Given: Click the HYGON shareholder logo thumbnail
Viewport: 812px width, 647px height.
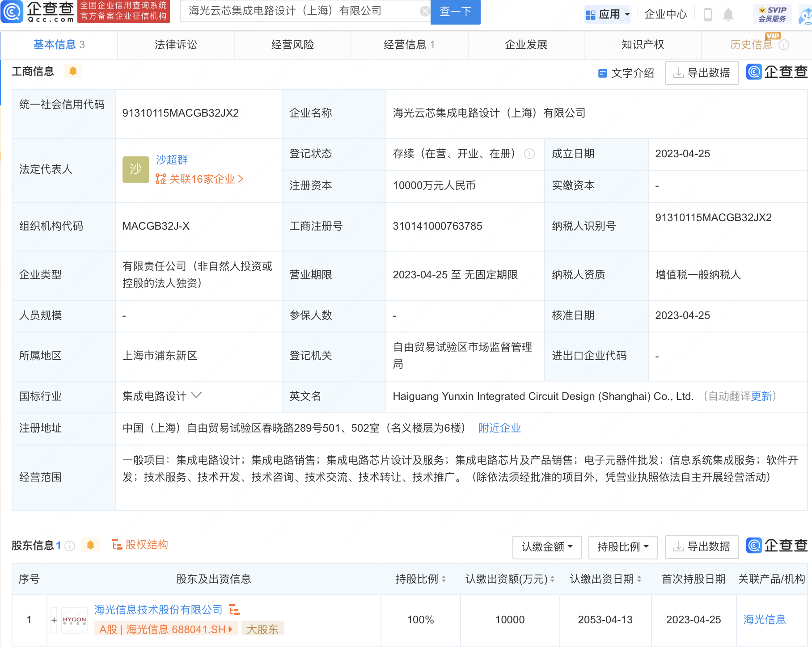Looking at the screenshot, I should tap(74, 620).
